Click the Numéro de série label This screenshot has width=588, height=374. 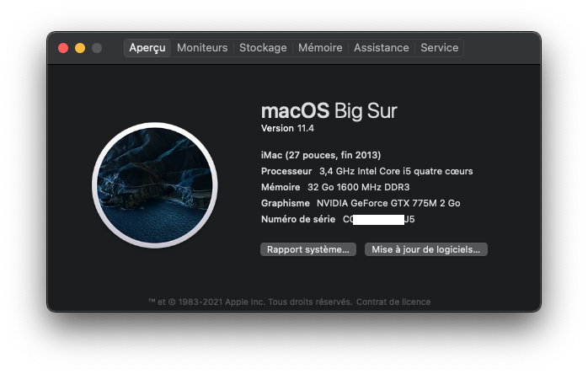[x=298, y=220]
